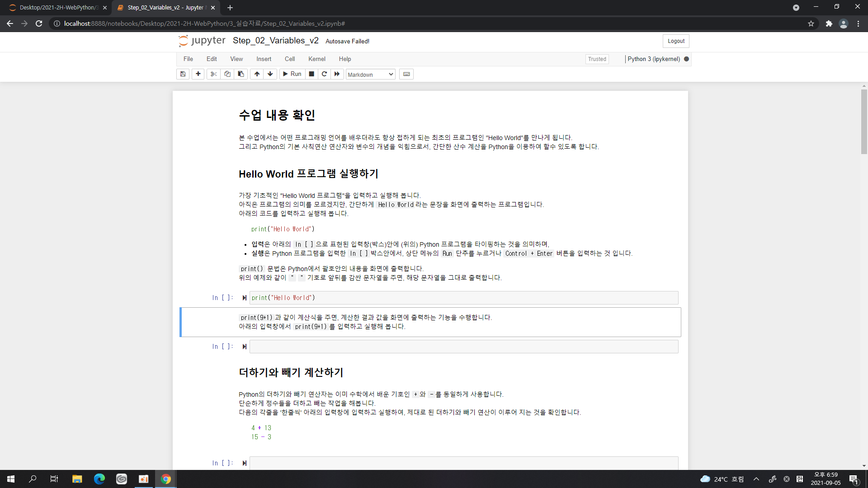Image resolution: width=868 pixels, height=488 pixels.
Task: Open the Windows Start menu
Action: (11, 479)
